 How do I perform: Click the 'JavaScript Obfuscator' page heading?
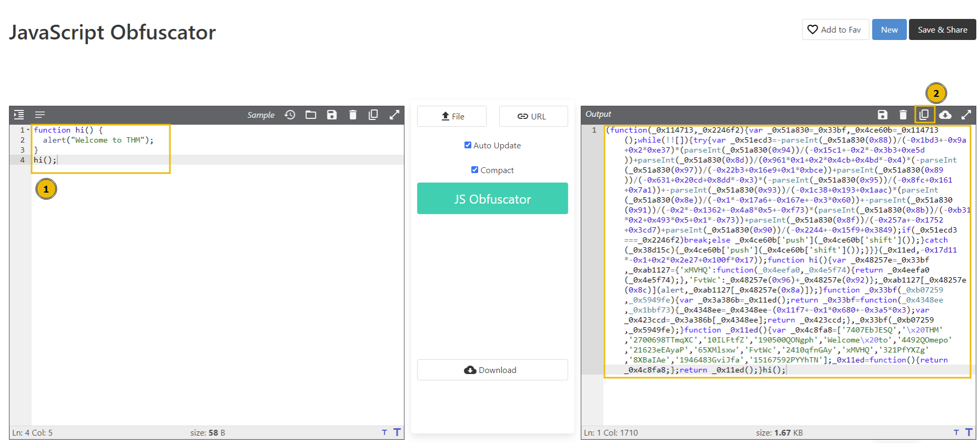click(x=112, y=32)
